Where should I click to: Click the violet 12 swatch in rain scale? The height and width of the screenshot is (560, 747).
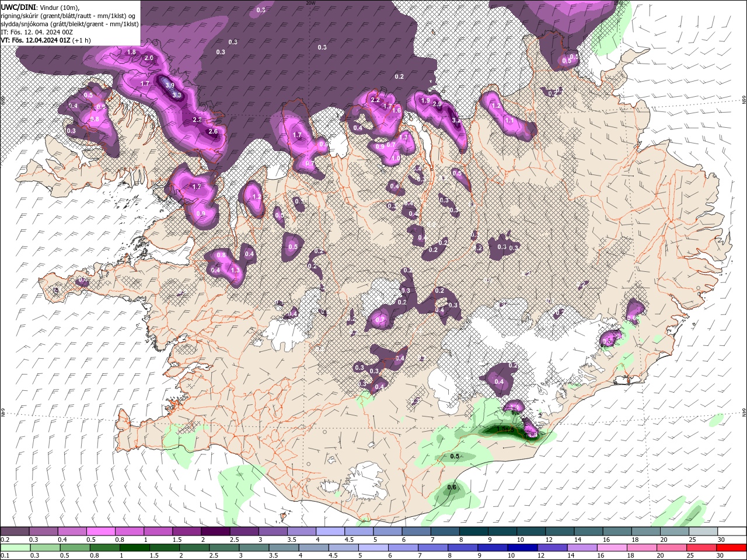pos(552,548)
